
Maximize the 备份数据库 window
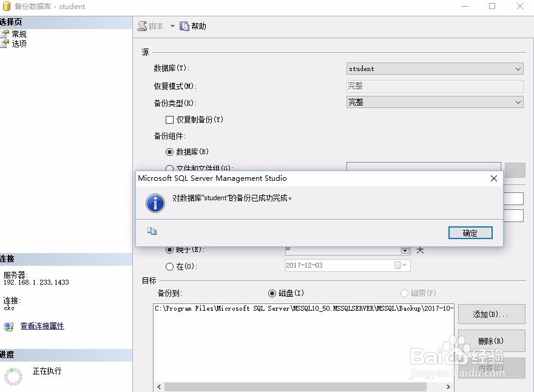[x=492, y=6]
